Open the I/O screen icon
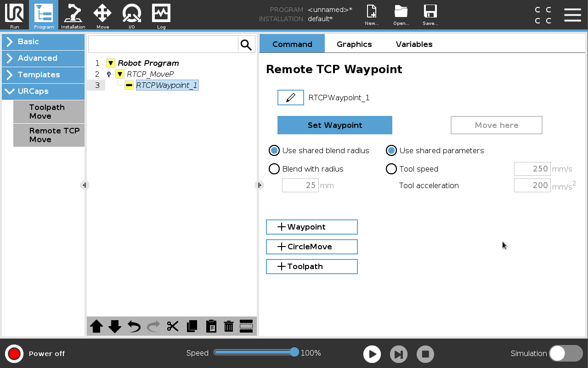The height and width of the screenshot is (368, 588). click(x=131, y=15)
